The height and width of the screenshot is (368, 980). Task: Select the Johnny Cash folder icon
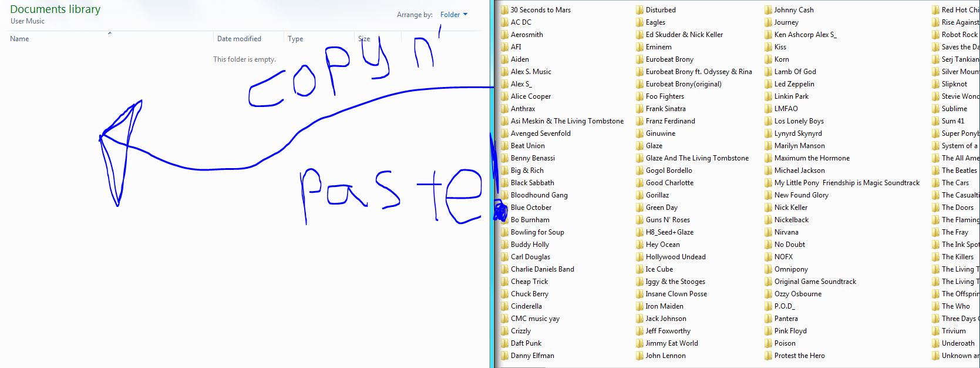click(768, 10)
